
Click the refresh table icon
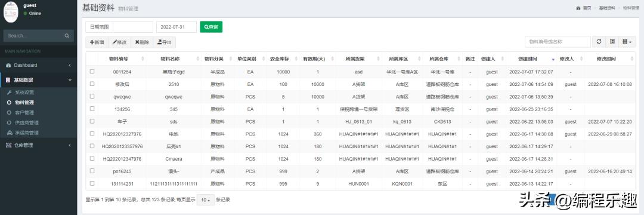coord(599,42)
